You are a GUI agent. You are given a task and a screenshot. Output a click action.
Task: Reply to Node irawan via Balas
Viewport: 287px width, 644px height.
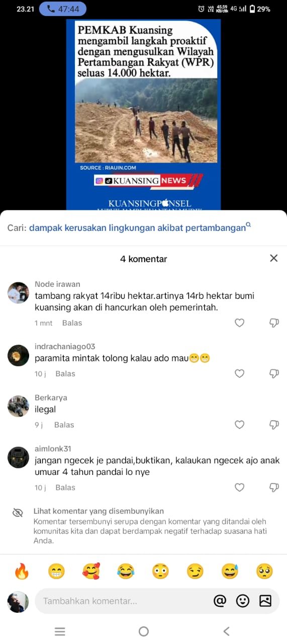(72, 323)
